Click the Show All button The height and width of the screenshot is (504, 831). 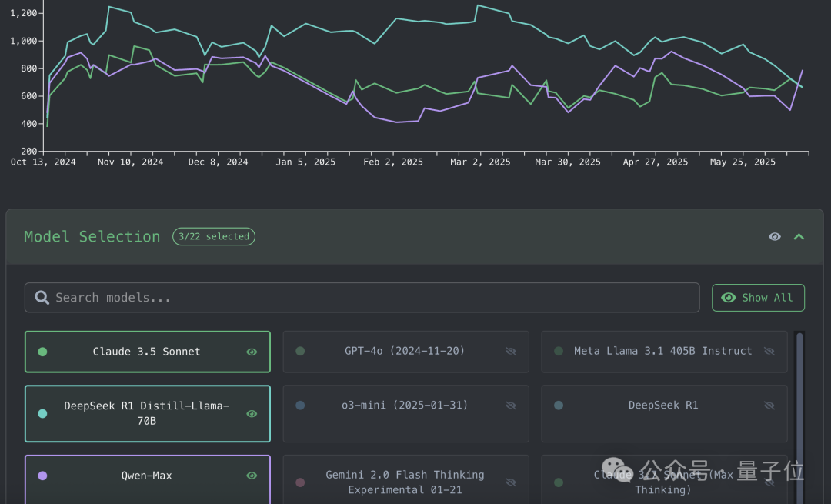758,298
